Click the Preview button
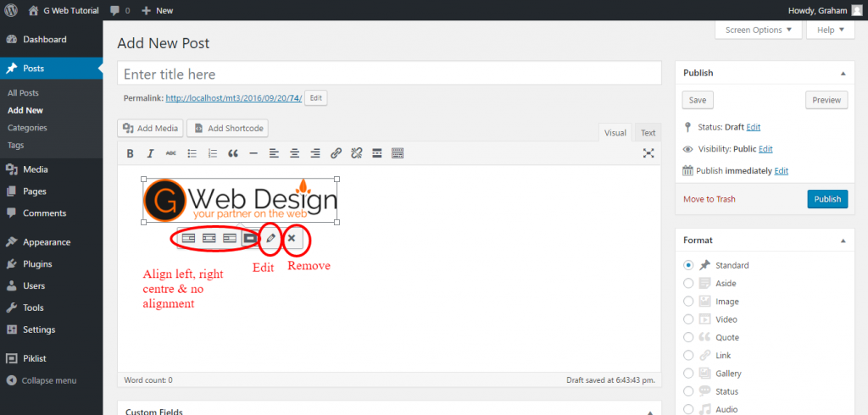This screenshot has width=868, height=415. pos(826,100)
